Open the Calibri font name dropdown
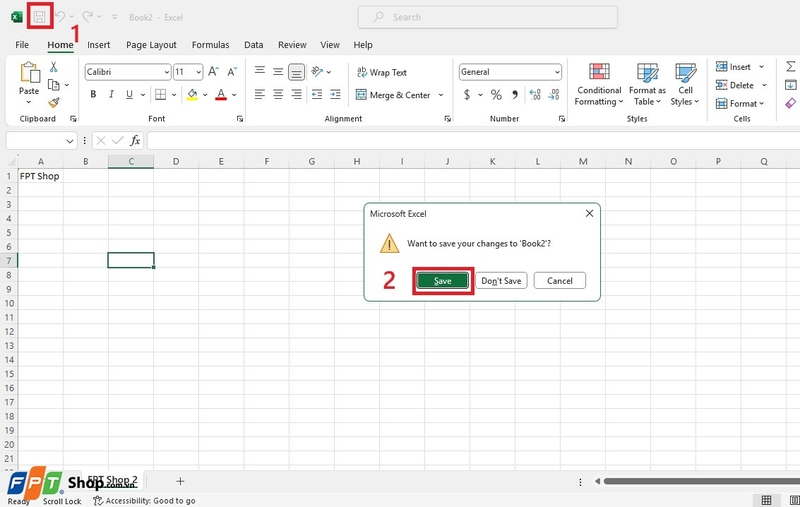Screen dimensions: 800x507 tap(166, 72)
